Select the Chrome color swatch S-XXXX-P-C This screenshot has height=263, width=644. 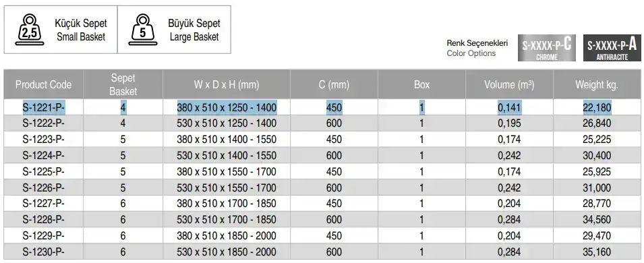tap(547, 48)
